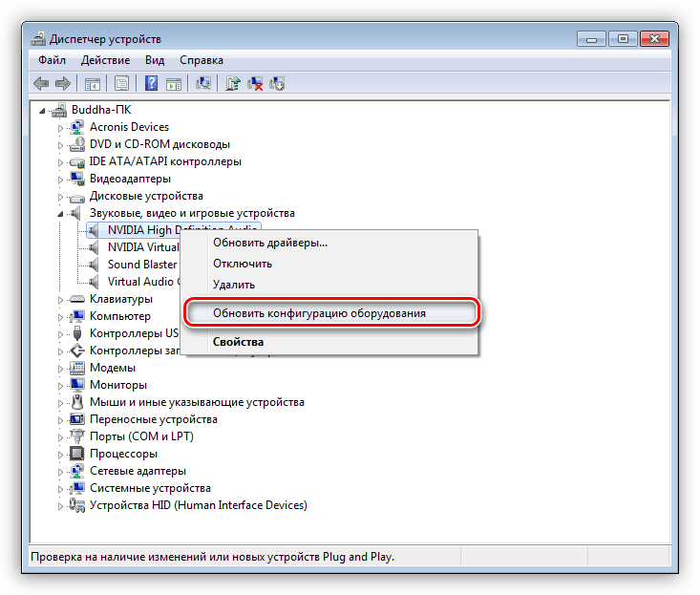
Task: Select the Сетевые адаптеры category label
Action: point(138,471)
